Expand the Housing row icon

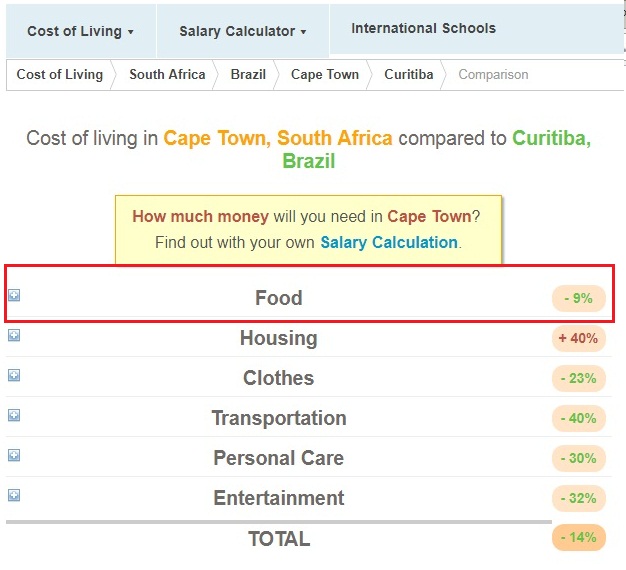14,335
